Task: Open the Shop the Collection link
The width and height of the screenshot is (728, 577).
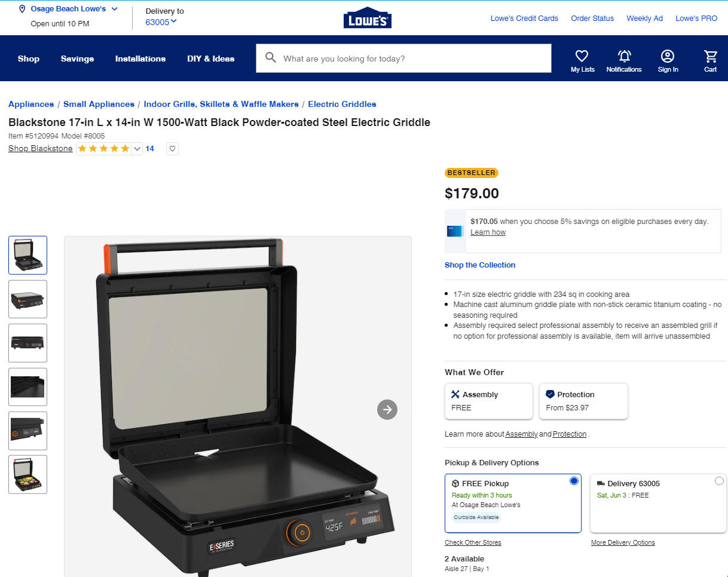Action: pos(480,265)
